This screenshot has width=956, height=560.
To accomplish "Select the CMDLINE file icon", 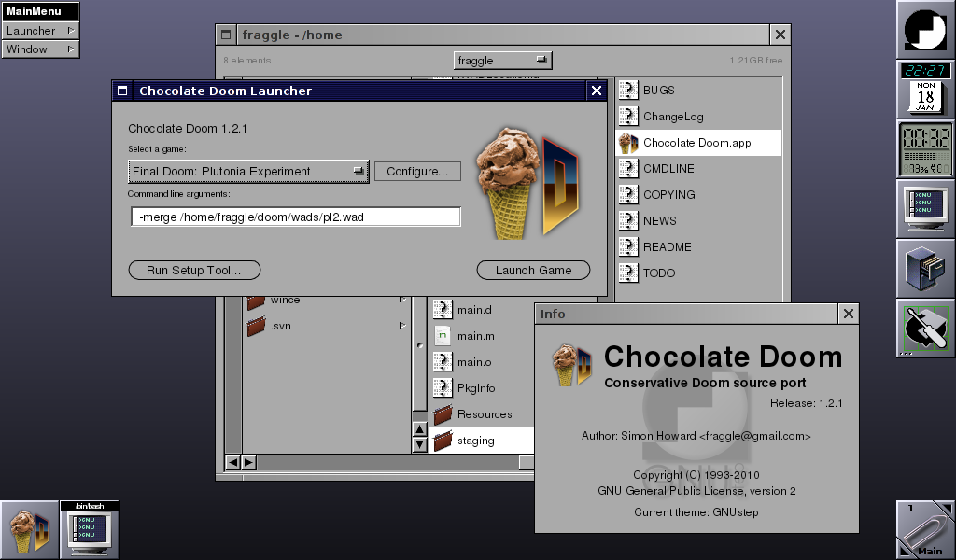I will pos(628,168).
